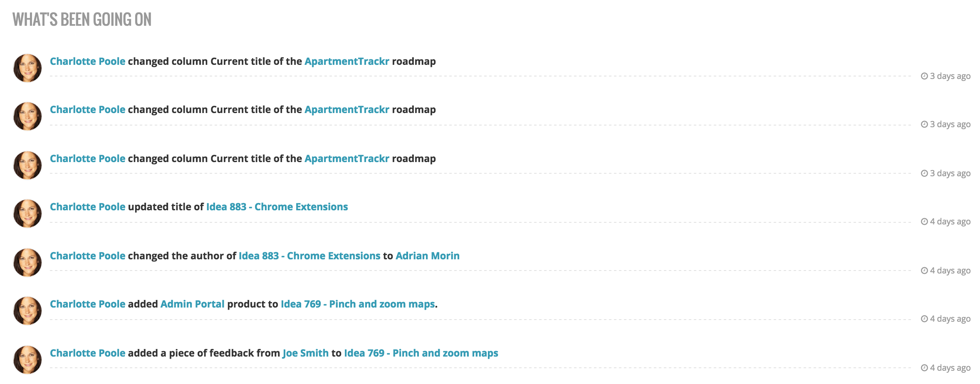Click Charlotte Poole avatar on Joe Smith feedback entry
This screenshot has height=384, width=980.
(x=27, y=360)
